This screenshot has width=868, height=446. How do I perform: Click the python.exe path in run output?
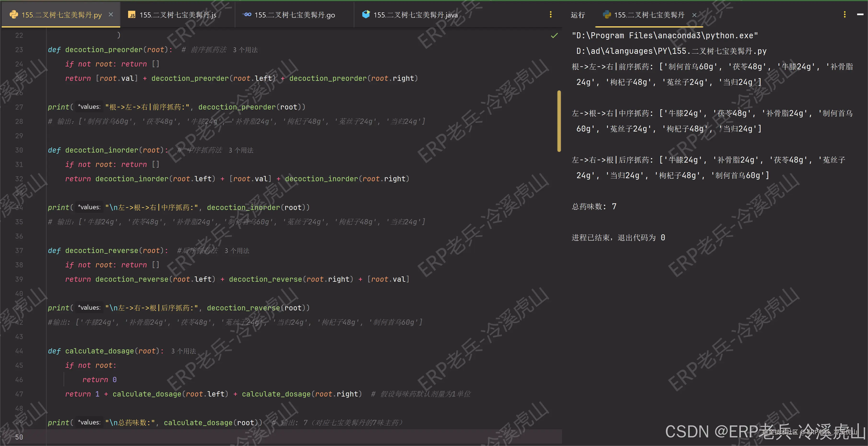[664, 35]
